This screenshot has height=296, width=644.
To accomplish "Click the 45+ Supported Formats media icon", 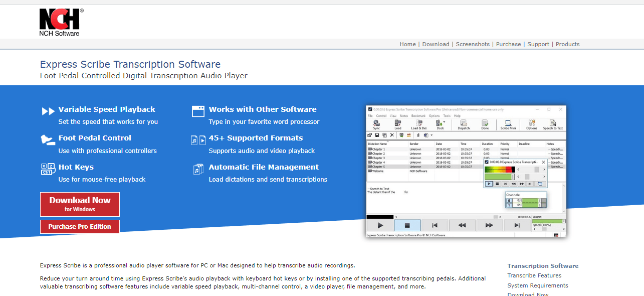I will click(x=198, y=140).
